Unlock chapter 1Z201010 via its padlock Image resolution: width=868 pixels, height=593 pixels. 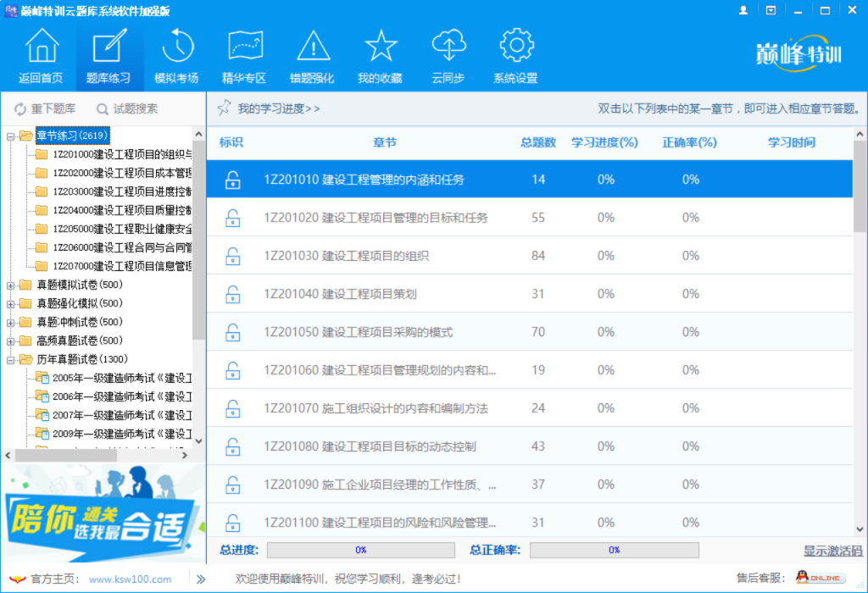(x=232, y=179)
